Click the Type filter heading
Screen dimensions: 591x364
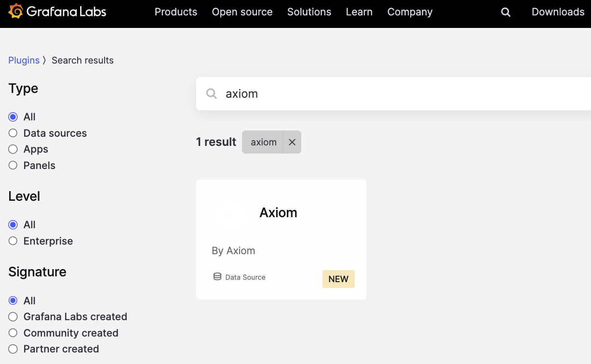pyautogui.click(x=23, y=89)
